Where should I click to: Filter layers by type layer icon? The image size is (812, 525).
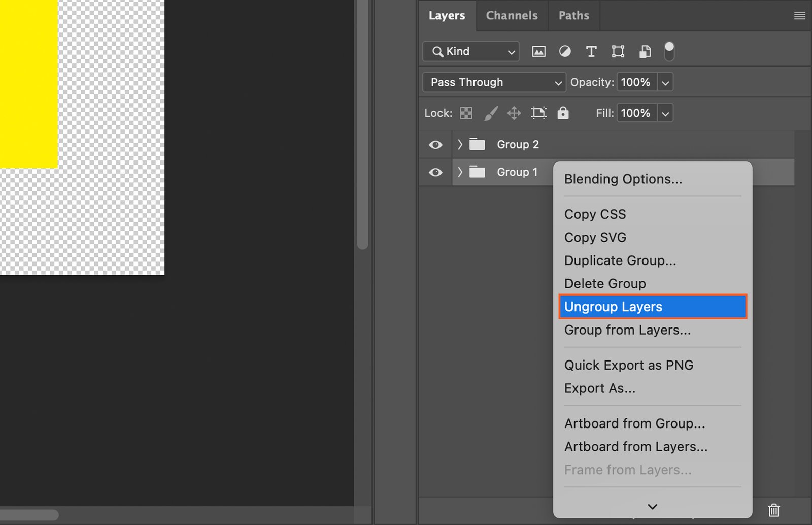click(591, 51)
